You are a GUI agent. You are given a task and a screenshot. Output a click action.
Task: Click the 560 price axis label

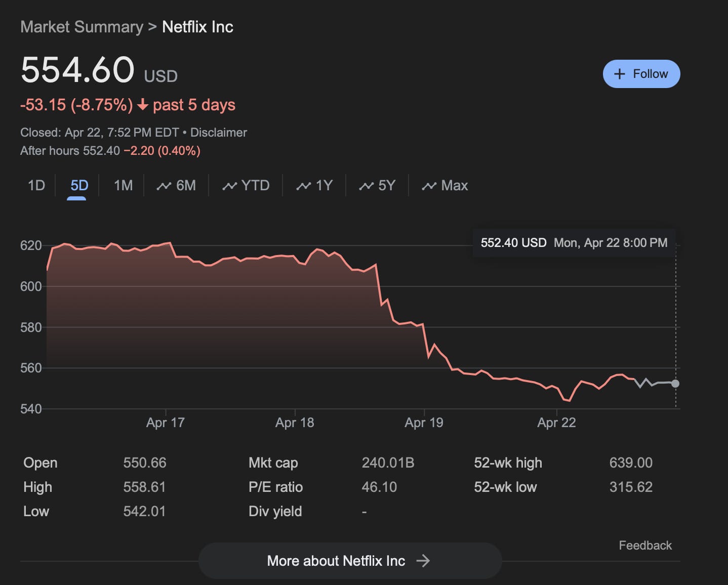pos(30,368)
